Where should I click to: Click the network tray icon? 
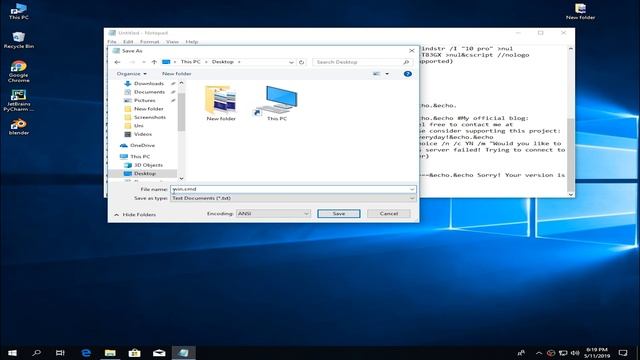[x=563, y=353]
